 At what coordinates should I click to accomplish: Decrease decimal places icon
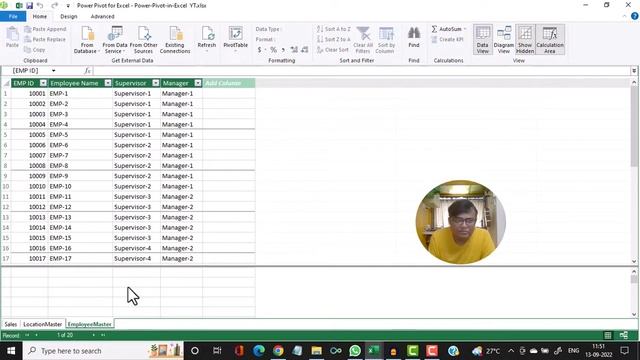coord(304,50)
